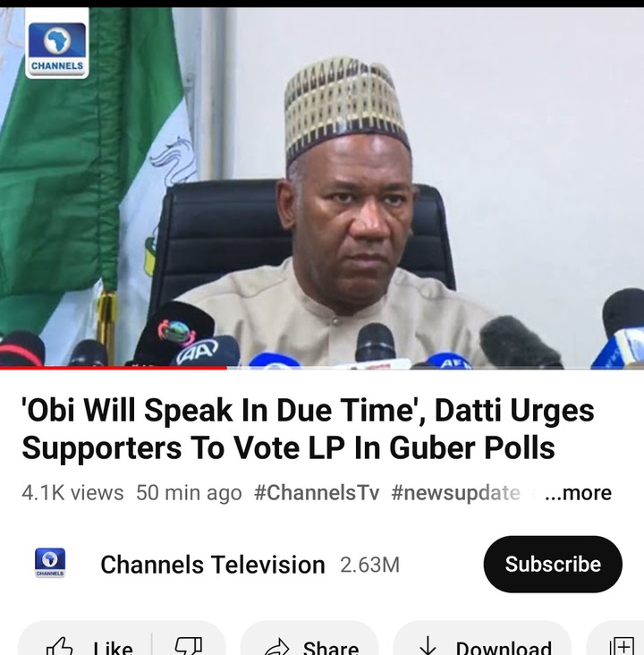Tap the video player to show controls
The width and height of the screenshot is (644, 655).
322,188
